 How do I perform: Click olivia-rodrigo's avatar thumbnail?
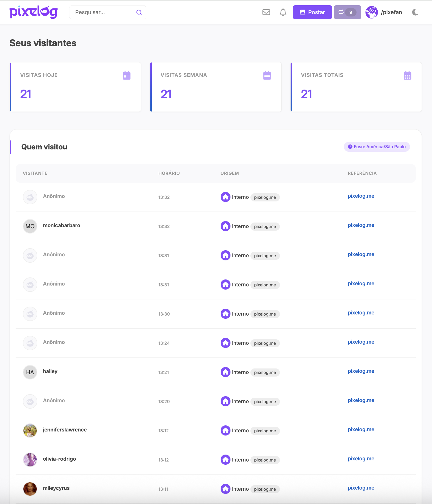[30, 460]
